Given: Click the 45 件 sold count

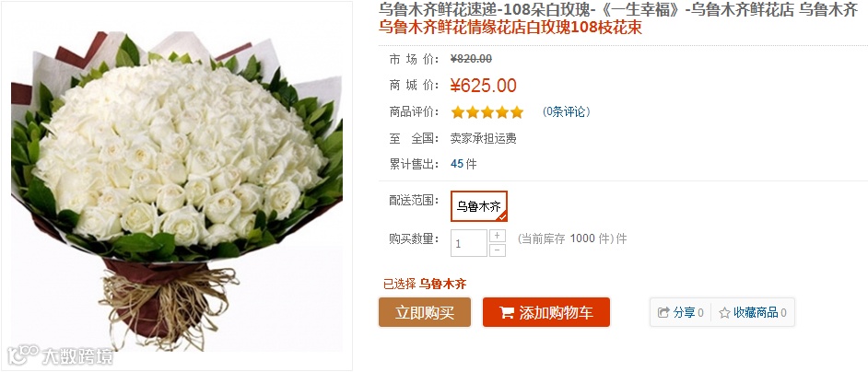Looking at the screenshot, I should point(463,164).
